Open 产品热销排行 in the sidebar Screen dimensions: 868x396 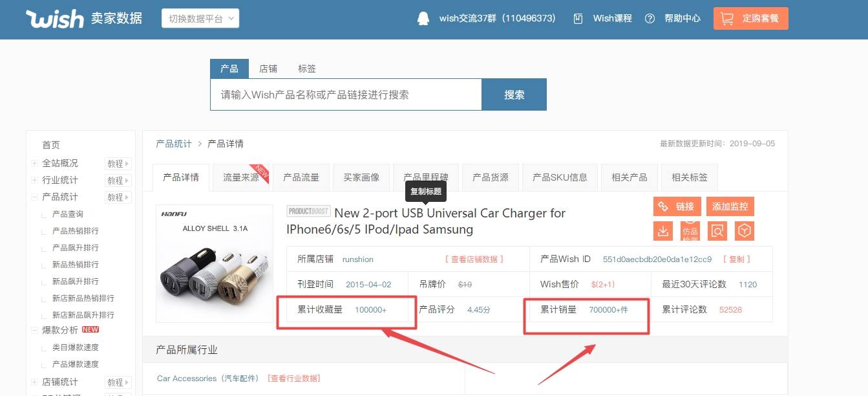[76, 231]
